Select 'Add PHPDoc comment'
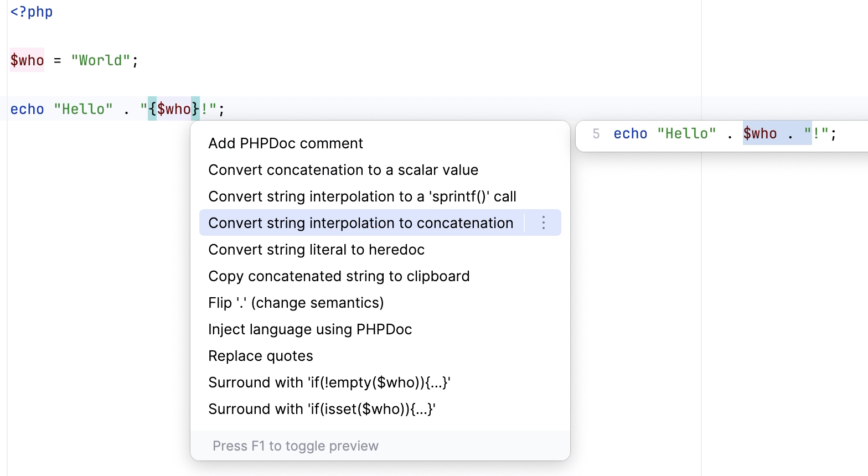 point(286,143)
